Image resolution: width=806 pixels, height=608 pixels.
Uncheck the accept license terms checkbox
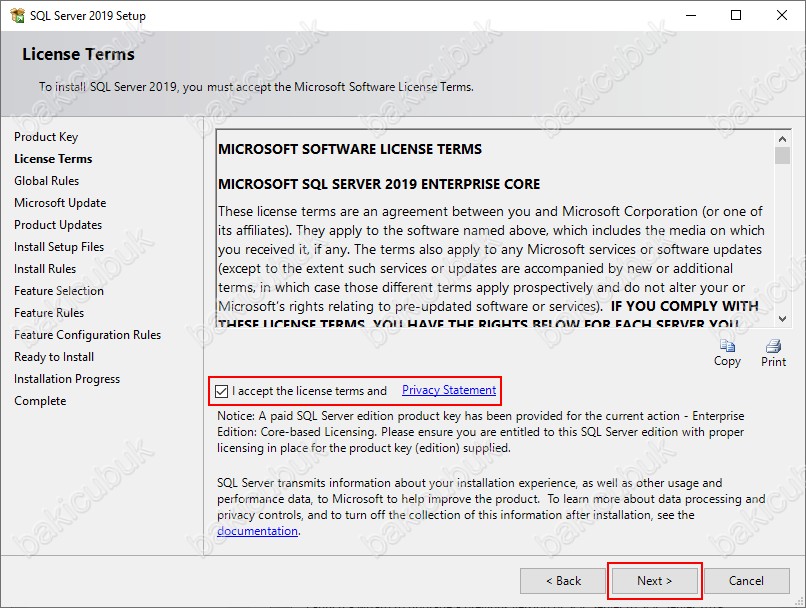pyautogui.click(x=222, y=391)
